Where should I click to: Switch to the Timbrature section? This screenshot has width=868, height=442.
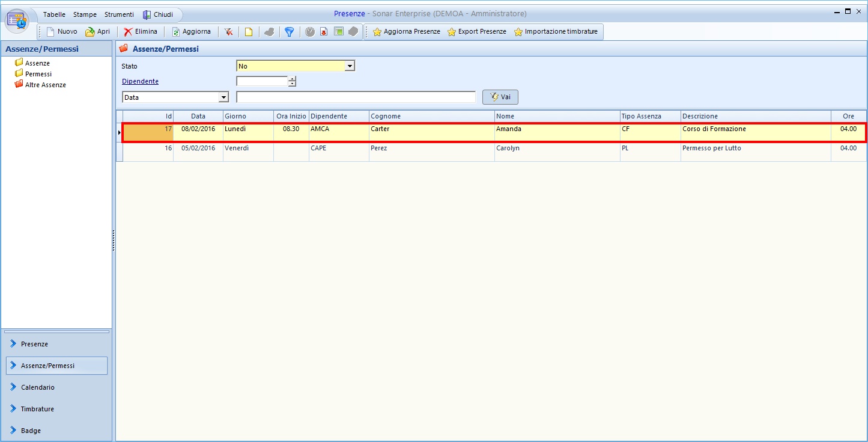click(37, 409)
